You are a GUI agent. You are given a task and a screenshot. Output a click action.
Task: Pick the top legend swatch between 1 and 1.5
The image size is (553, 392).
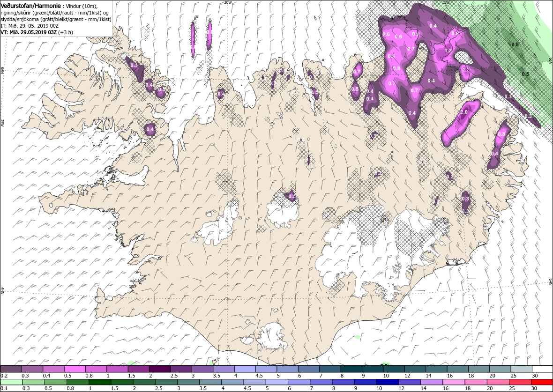(117, 369)
